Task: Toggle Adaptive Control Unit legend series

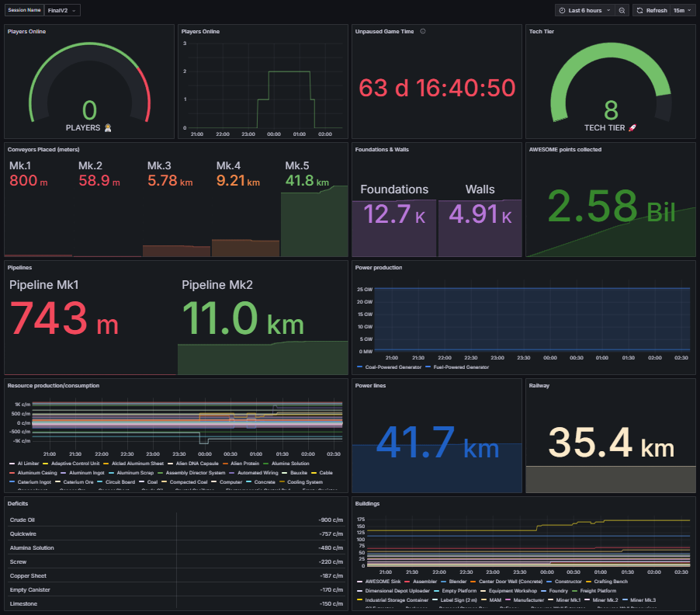Action: (x=75, y=464)
